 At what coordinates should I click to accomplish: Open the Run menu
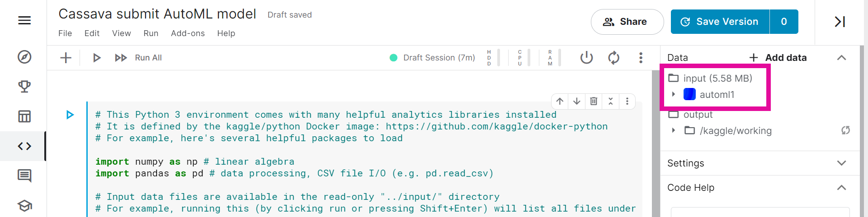(151, 33)
